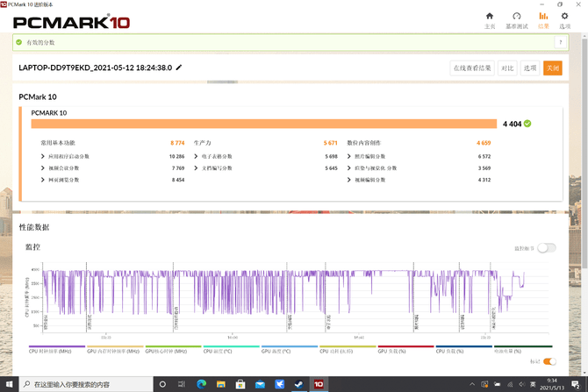Click the battery icon in system tray
Screen dimensions: 588x392
pos(498,384)
